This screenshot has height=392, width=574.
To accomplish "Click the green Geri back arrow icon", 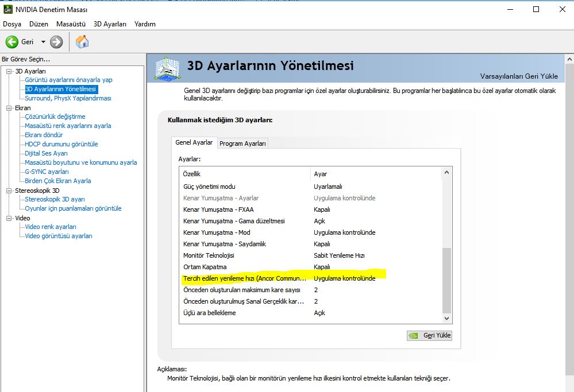I will (x=11, y=42).
